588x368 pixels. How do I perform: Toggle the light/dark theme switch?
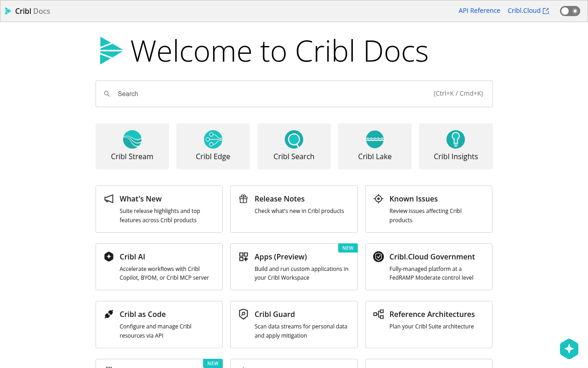[570, 11]
